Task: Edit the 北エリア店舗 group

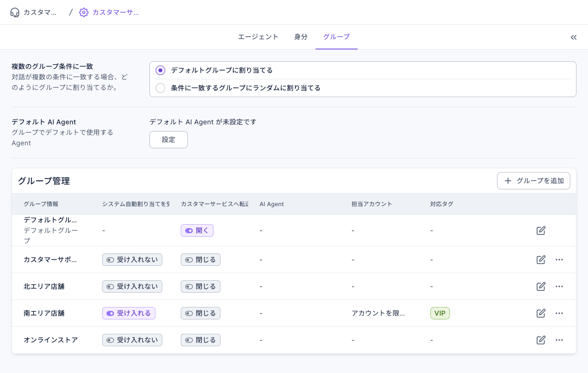Action: 541,286
